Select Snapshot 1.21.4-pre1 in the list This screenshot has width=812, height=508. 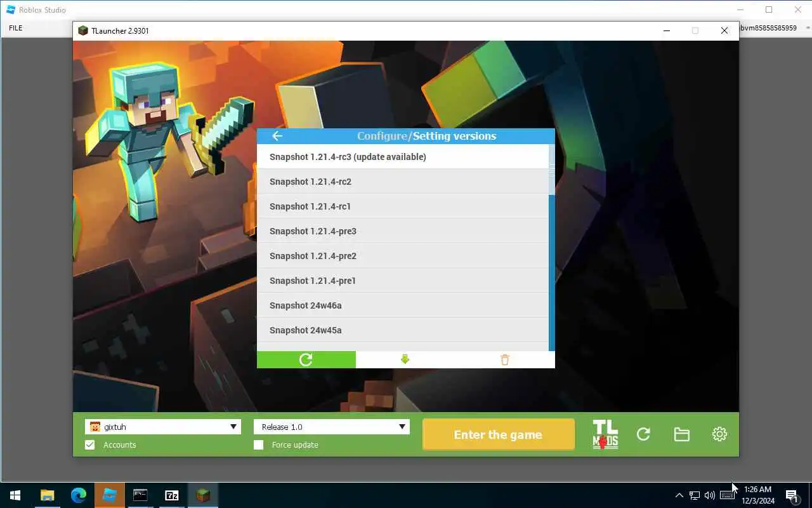click(x=403, y=281)
